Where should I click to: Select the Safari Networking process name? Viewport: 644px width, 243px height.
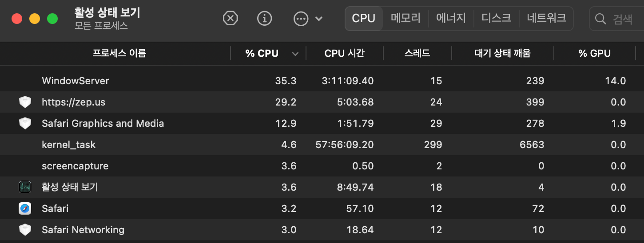click(83, 230)
